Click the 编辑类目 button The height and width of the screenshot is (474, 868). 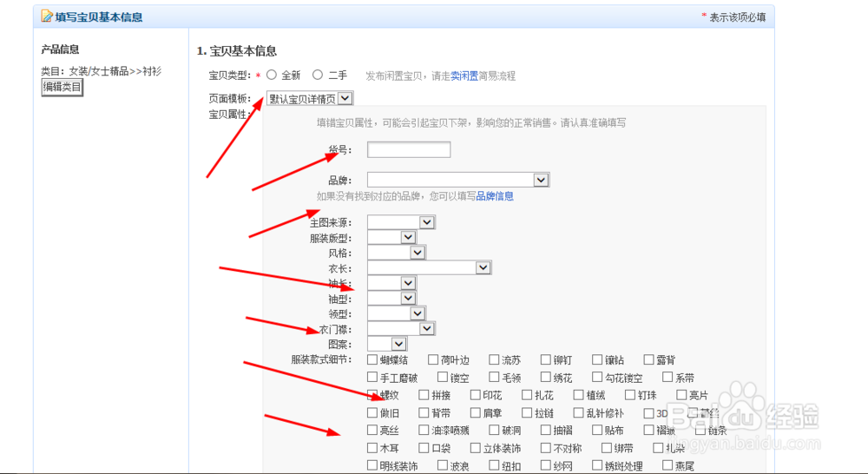pos(62,87)
